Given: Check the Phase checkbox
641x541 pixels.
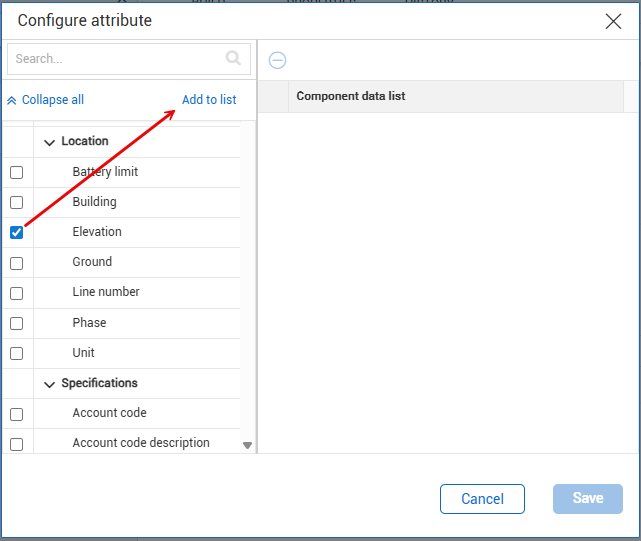Looking at the screenshot, I should (x=16, y=323).
